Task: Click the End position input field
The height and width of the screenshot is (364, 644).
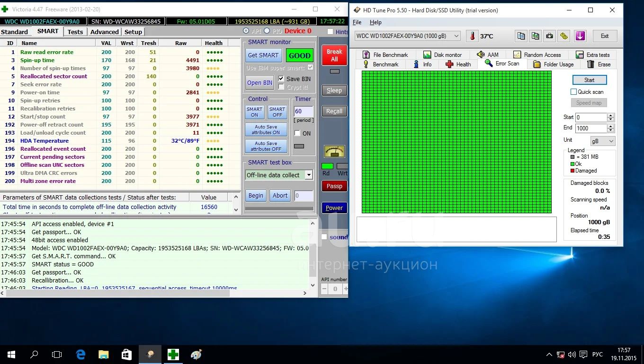Action: pos(591,128)
